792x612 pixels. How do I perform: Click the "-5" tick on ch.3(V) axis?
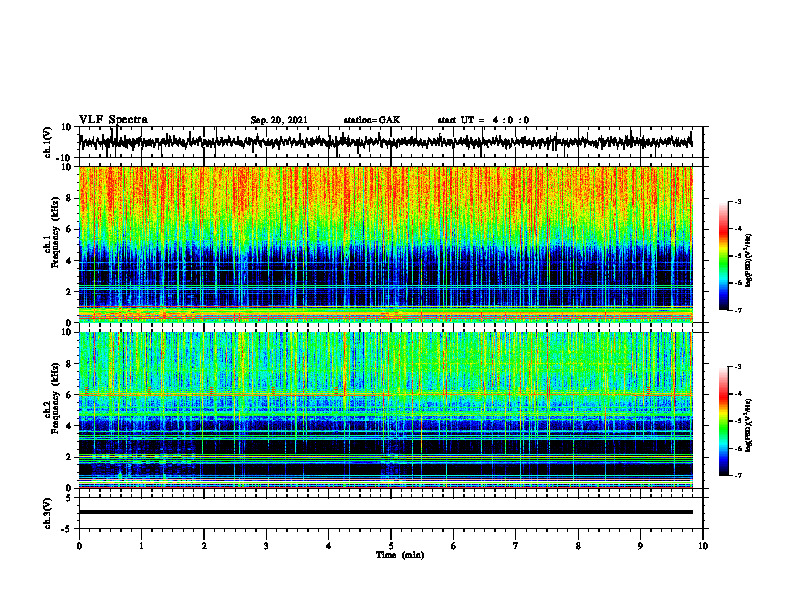click(68, 529)
